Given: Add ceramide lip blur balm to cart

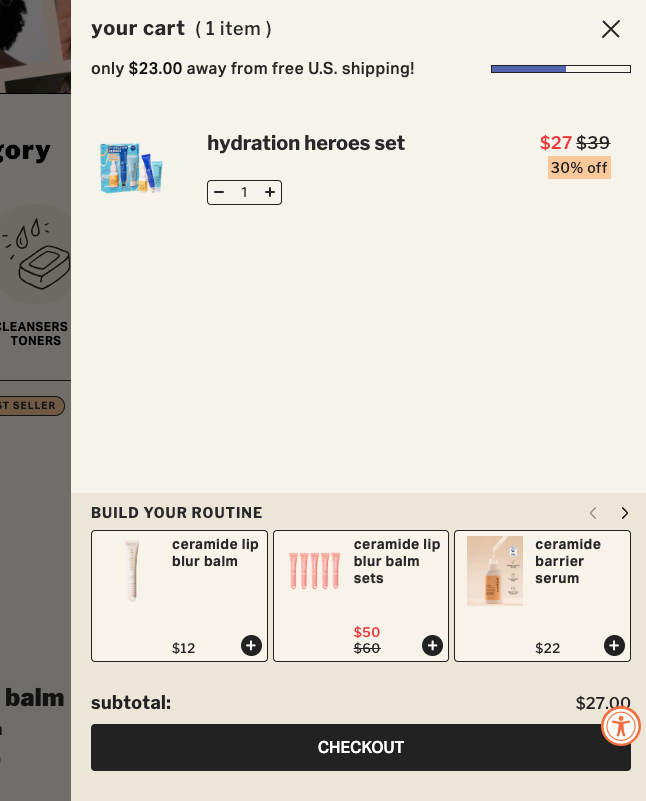Looking at the screenshot, I should (251, 646).
